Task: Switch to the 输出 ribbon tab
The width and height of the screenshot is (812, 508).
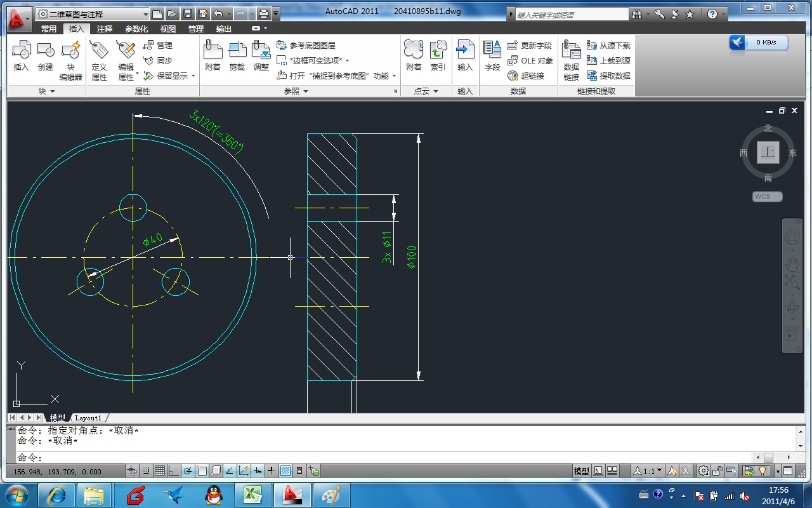Action: click(x=224, y=29)
